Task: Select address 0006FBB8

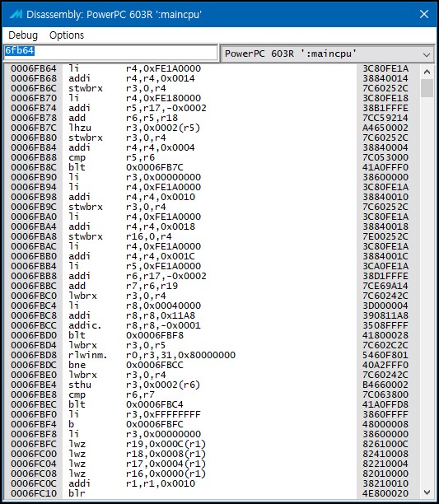Action: pos(34,276)
